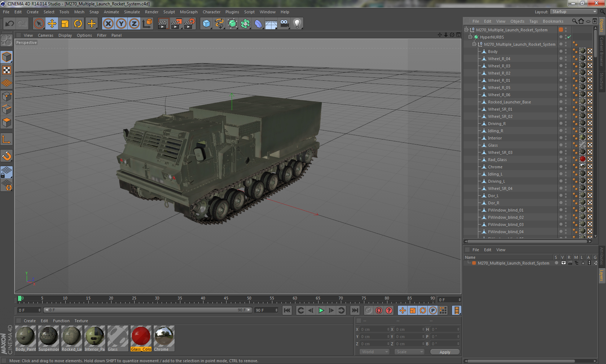
Task: Go to end of animation
Action: [x=355, y=310]
